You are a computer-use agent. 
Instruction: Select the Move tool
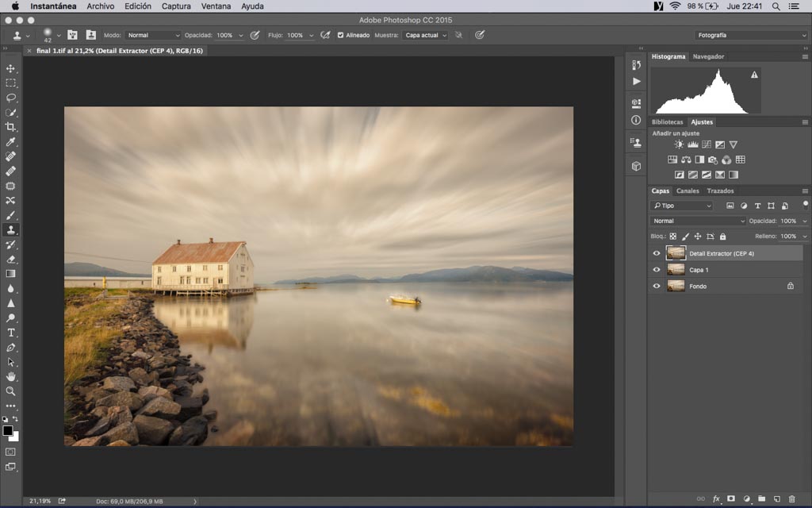point(10,68)
